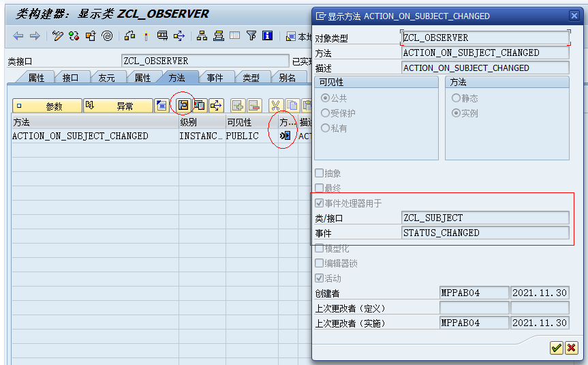Show the navigation window icon
588x365 pixels.
pyautogui.click(x=218, y=36)
